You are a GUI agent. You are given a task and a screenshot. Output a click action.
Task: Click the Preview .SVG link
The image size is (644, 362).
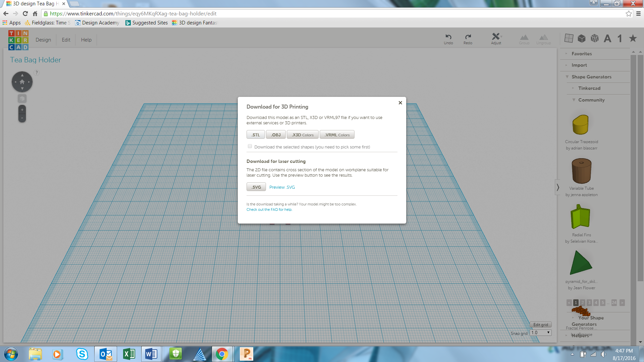pos(282,187)
